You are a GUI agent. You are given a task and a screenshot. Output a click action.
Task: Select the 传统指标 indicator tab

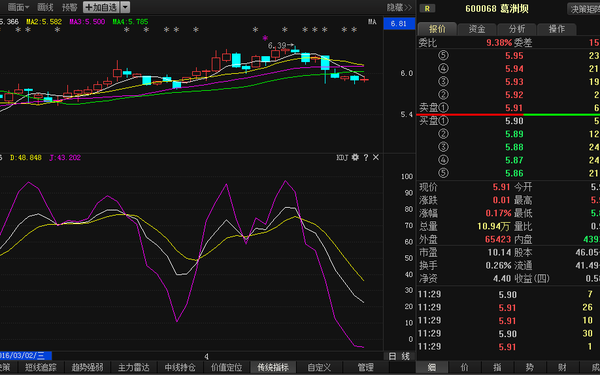[273, 367]
